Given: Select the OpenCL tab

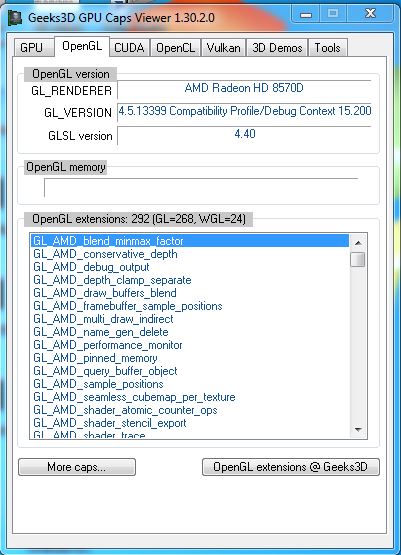Looking at the screenshot, I should 176,48.
